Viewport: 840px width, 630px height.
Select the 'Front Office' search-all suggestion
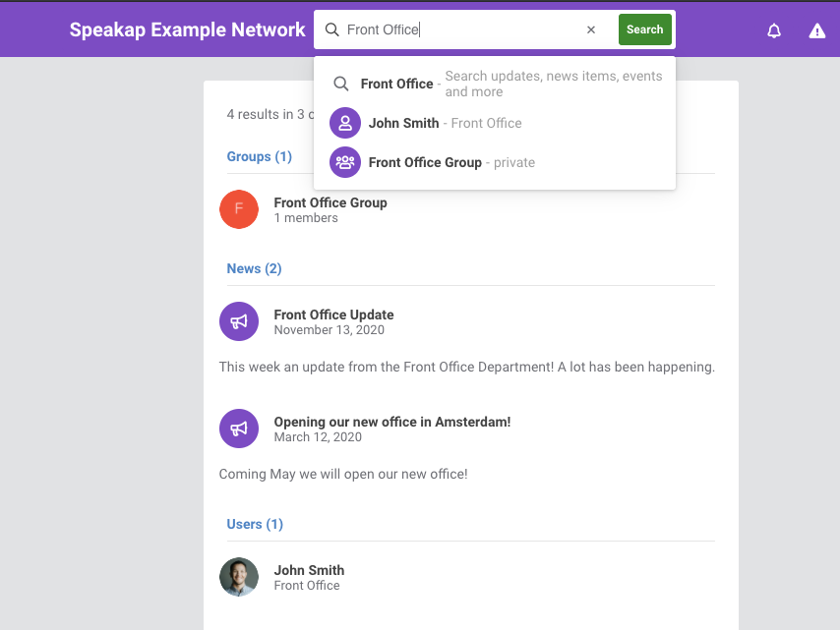(495, 84)
